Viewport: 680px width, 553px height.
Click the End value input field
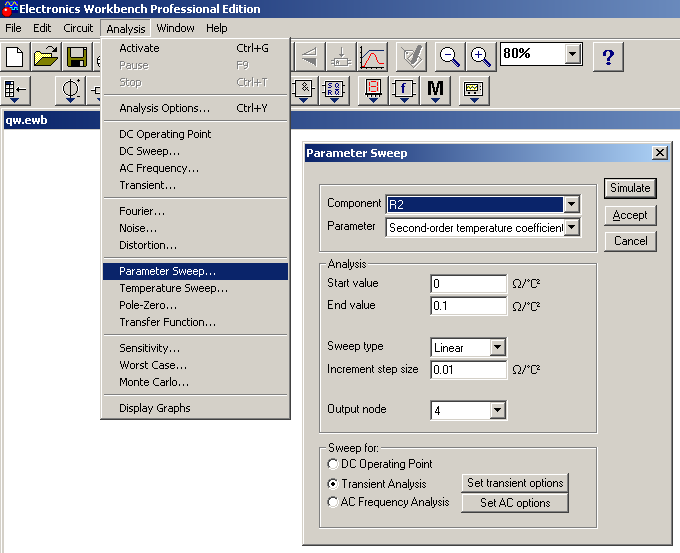(x=468, y=306)
